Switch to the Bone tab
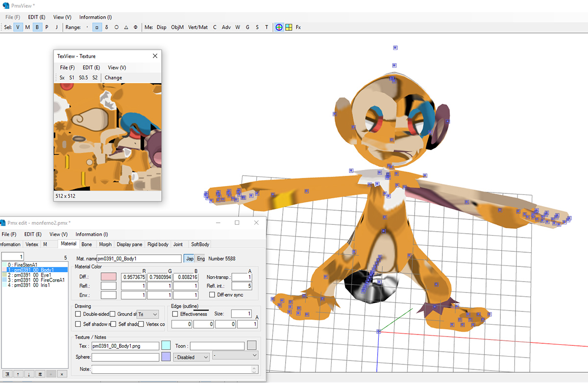This screenshot has width=588, height=383. tap(87, 244)
